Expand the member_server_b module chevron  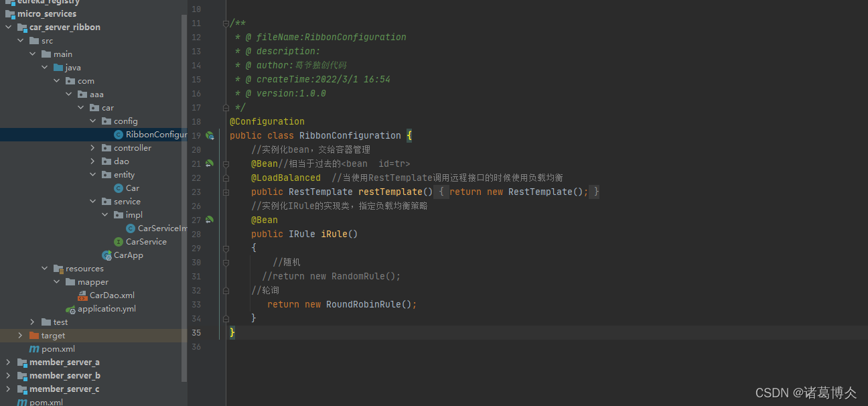8,376
